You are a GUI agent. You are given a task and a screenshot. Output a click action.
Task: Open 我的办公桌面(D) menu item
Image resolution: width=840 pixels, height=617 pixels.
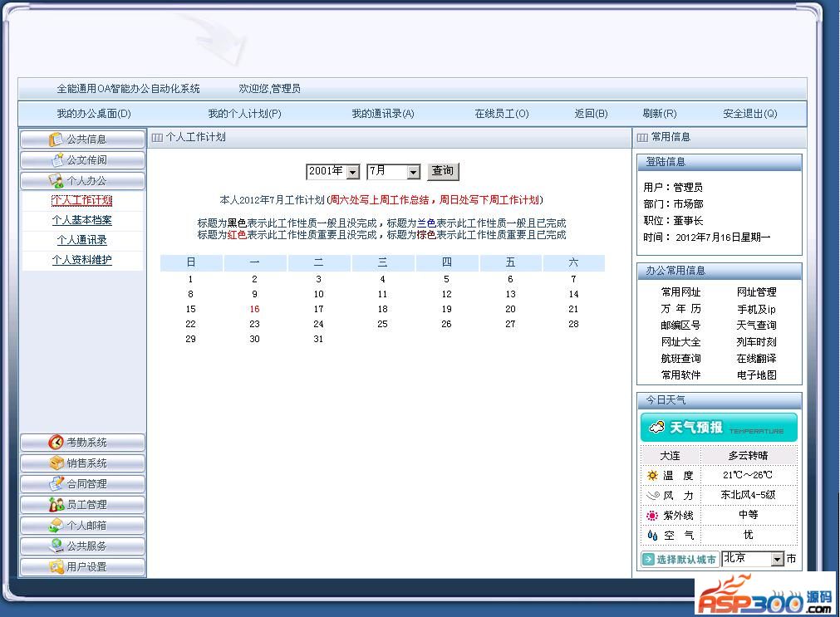(94, 114)
